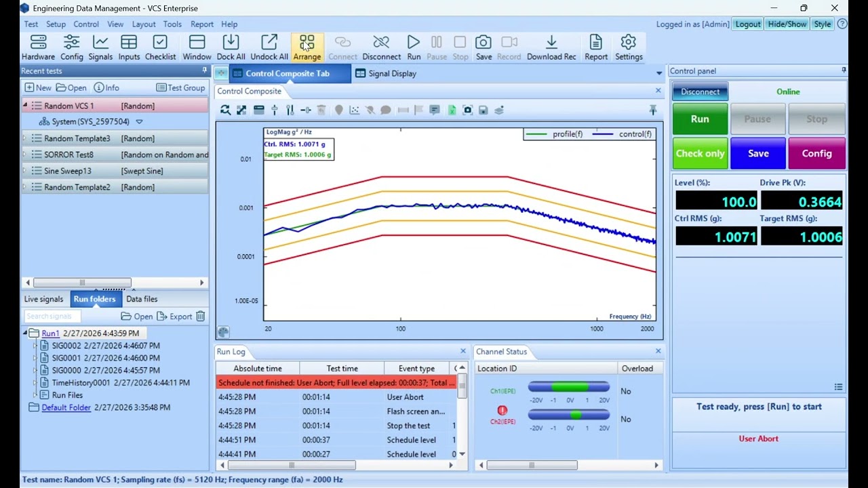Click the floppy disk save icon in plot toolbar
Screen dimensions: 868x488
click(483, 110)
